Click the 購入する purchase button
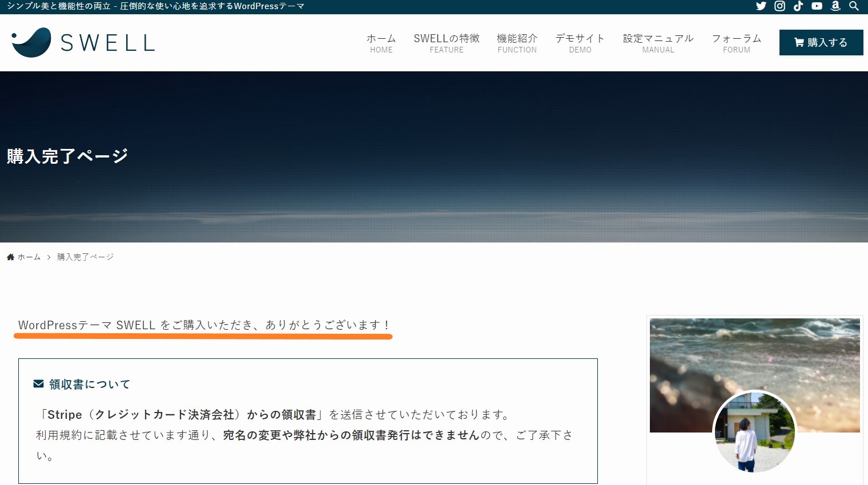Screen dimensions: 868x485 click(x=821, y=42)
